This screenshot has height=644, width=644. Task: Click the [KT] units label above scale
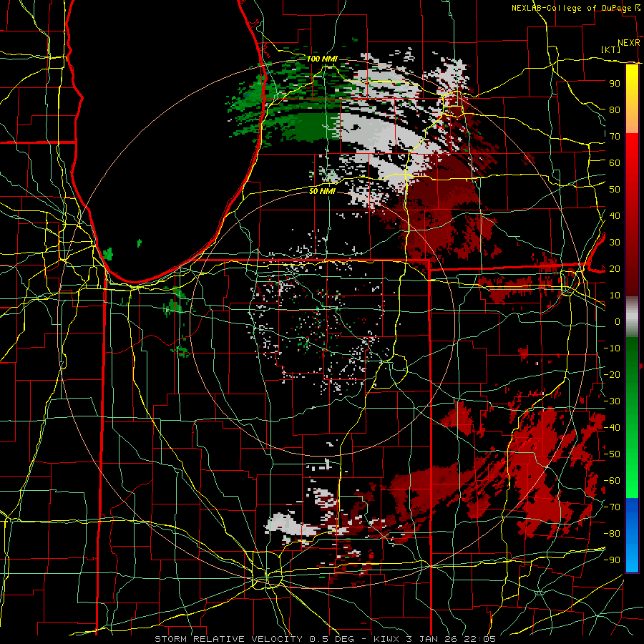click(611, 49)
